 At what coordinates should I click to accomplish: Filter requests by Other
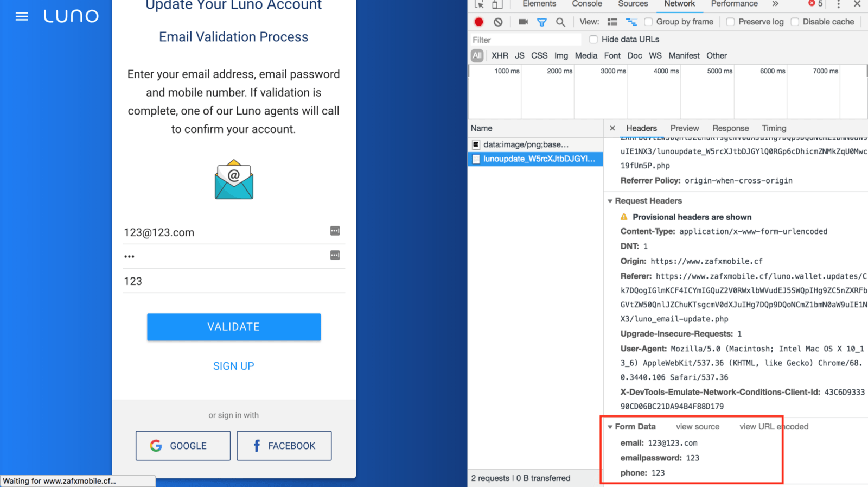tap(717, 55)
